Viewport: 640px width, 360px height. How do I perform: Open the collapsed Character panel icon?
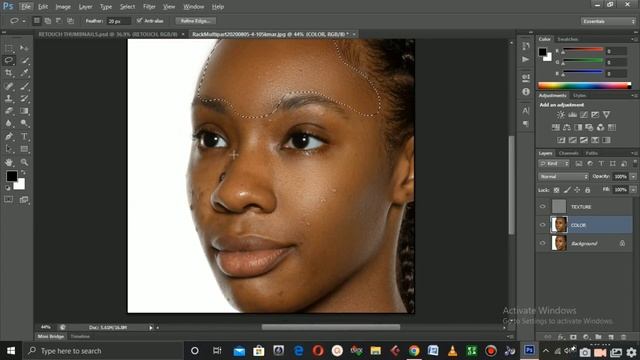click(x=526, y=111)
